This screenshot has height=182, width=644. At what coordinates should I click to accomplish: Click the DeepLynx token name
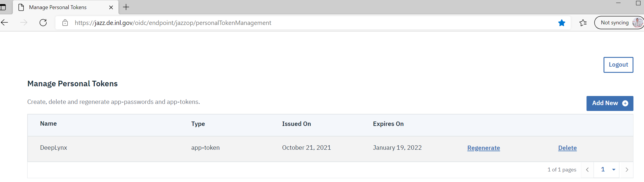pos(54,148)
